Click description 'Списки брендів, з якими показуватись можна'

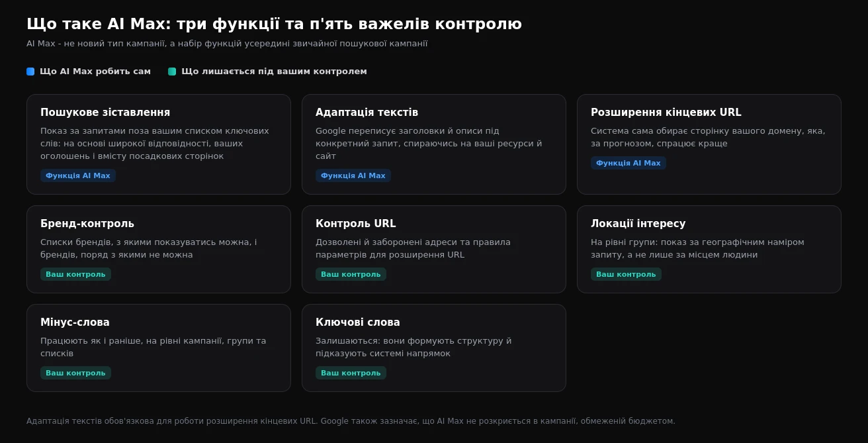[149, 248]
